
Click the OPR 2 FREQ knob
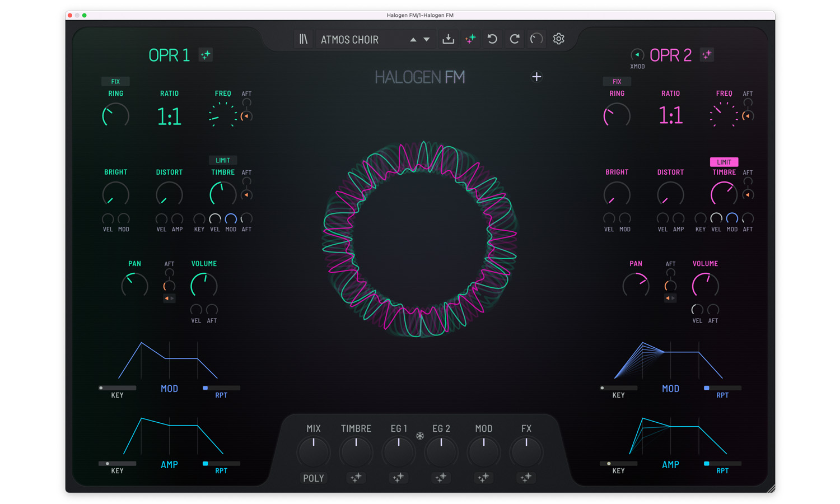tap(724, 116)
